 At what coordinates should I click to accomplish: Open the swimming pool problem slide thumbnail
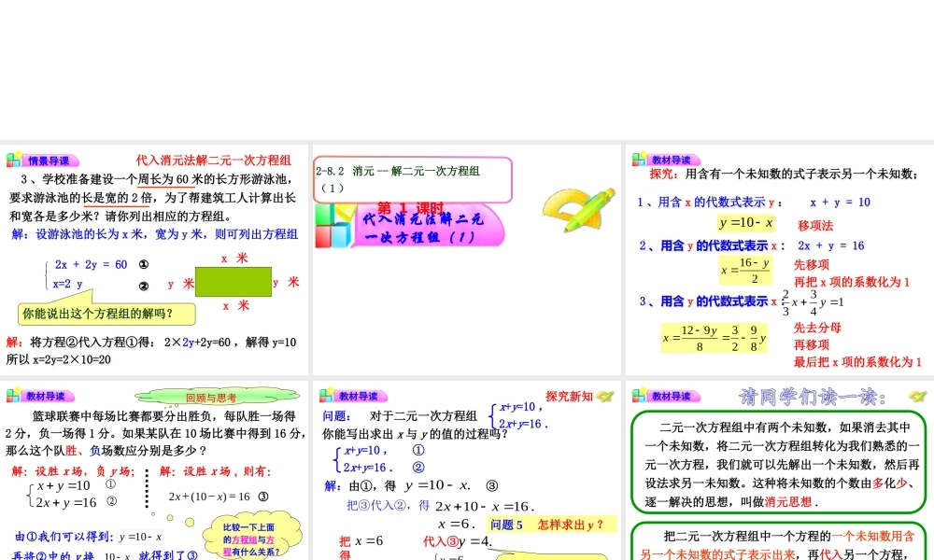[x=154, y=259]
